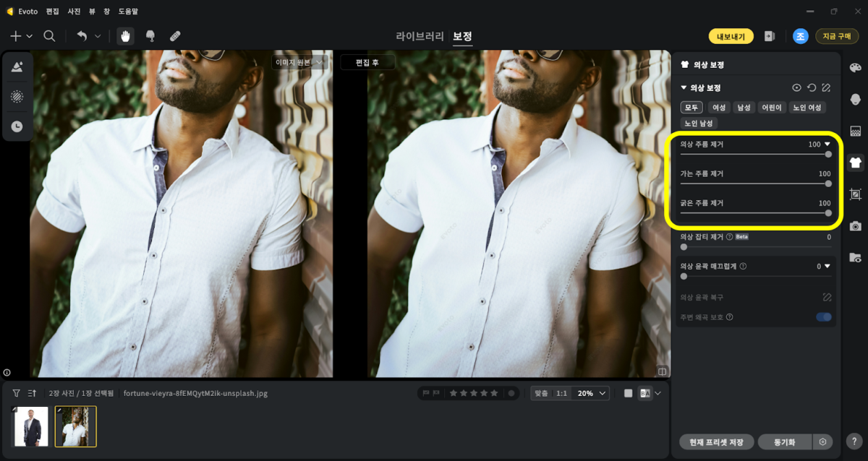
Task: Open the 도움말 menu
Action: tap(127, 12)
